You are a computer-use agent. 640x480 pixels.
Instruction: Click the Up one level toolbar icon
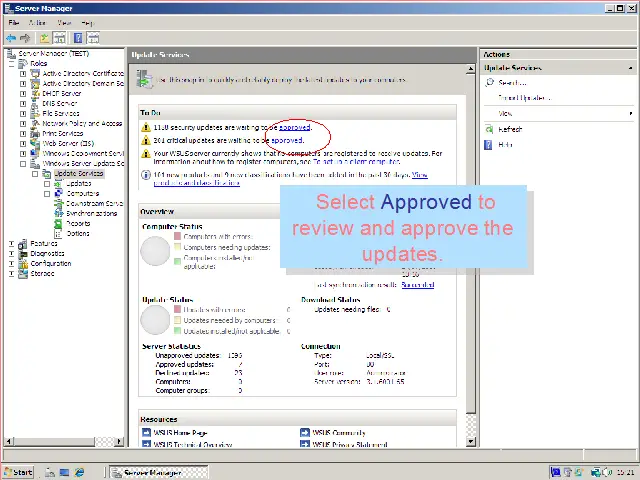(x=44, y=38)
